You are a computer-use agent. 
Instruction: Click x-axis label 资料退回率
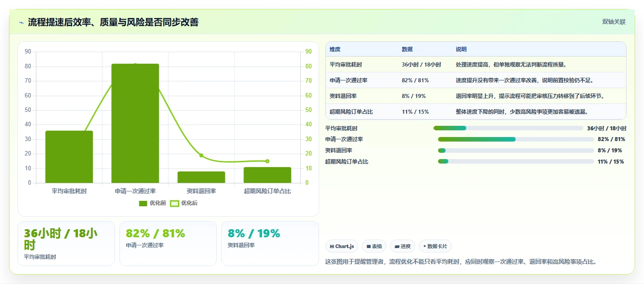[x=201, y=191]
